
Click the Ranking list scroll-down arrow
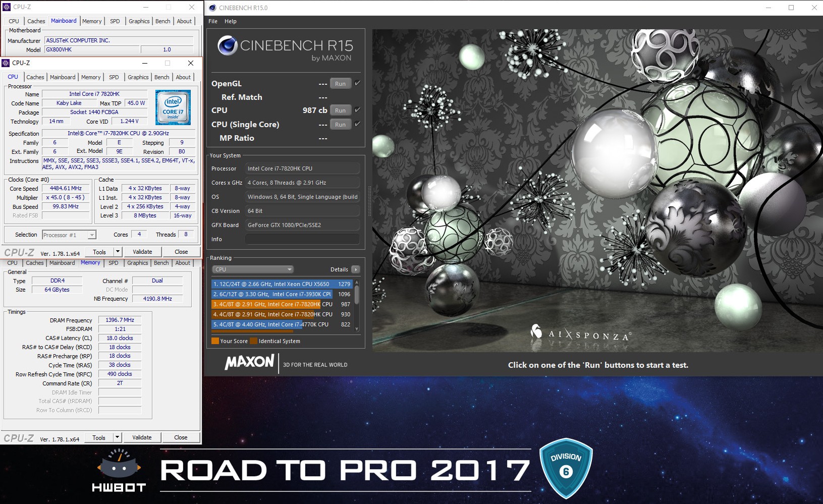pos(357,329)
